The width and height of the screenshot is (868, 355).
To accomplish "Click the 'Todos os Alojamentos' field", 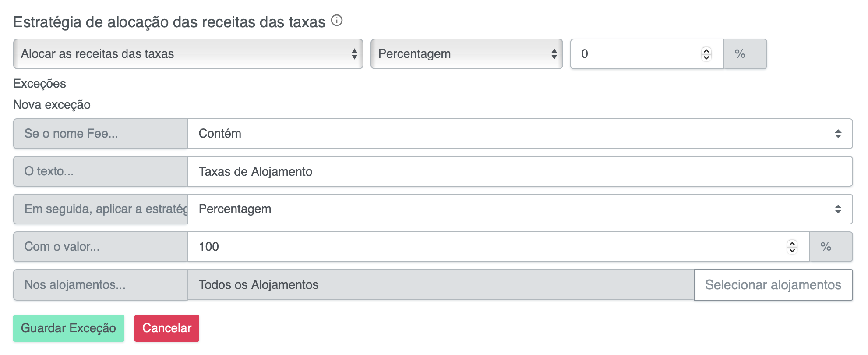I will coord(440,285).
